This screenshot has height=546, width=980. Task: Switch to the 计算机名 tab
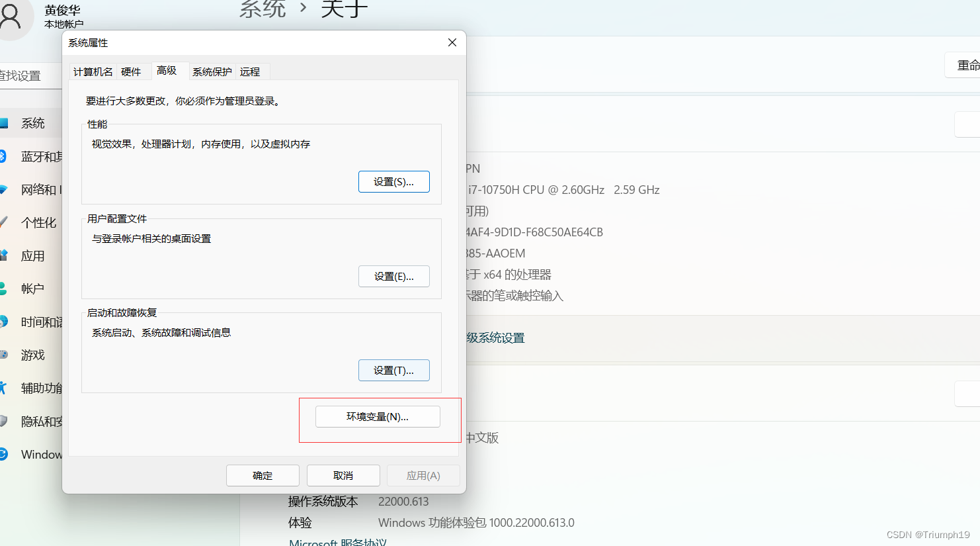[93, 71]
